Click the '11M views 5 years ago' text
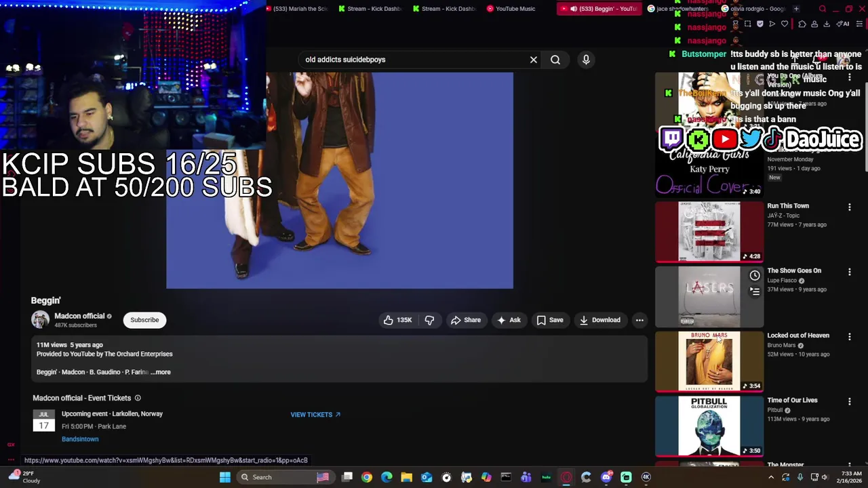The width and height of the screenshot is (868, 488). [x=70, y=345]
